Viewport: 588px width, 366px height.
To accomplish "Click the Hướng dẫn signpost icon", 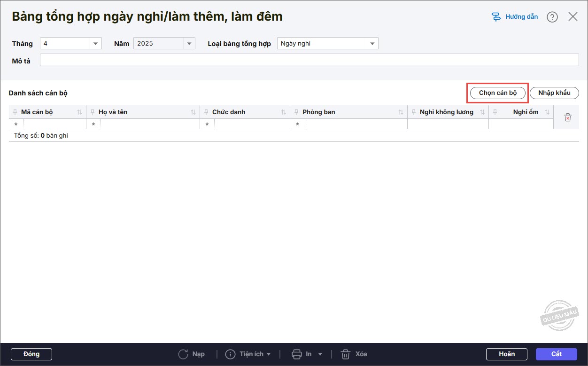I will coord(496,17).
